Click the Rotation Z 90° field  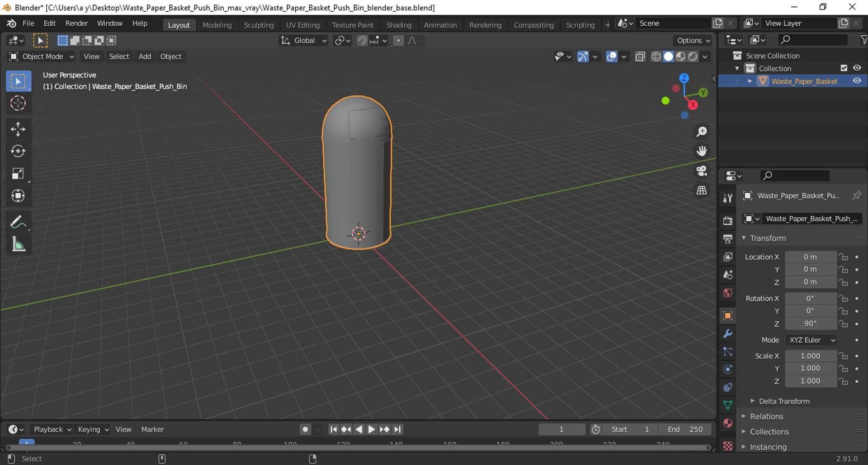tap(811, 324)
